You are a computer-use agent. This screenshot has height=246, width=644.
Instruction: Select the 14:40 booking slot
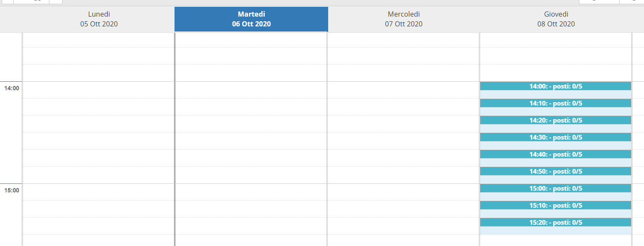coord(555,154)
